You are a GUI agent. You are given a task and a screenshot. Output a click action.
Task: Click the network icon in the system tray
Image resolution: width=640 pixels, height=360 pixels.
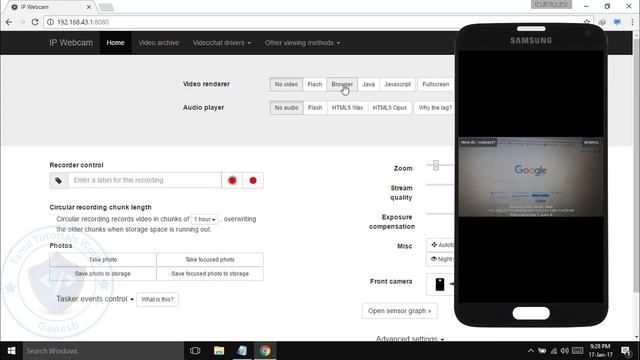tap(554, 351)
